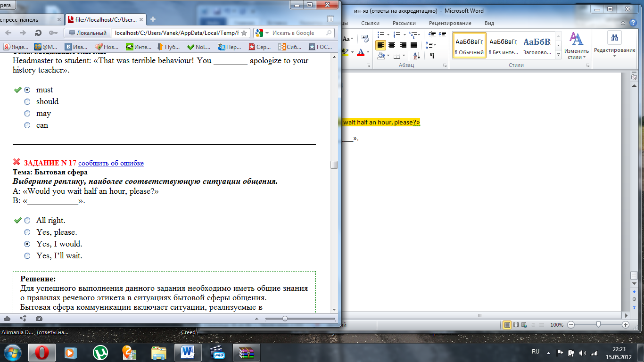This screenshot has width=644, height=362.
Task: Open the closed tabs trash icon in Opera
Action: (330, 19)
